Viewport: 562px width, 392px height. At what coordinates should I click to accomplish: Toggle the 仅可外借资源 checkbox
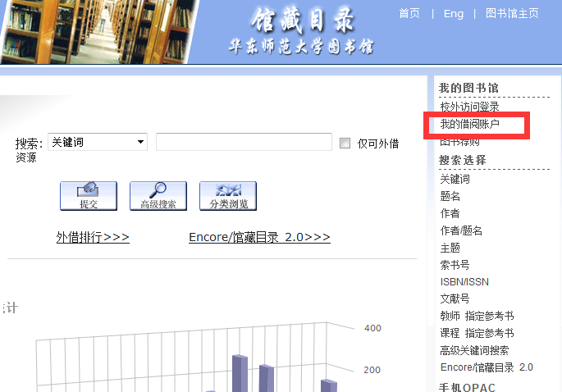(x=345, y=143)
